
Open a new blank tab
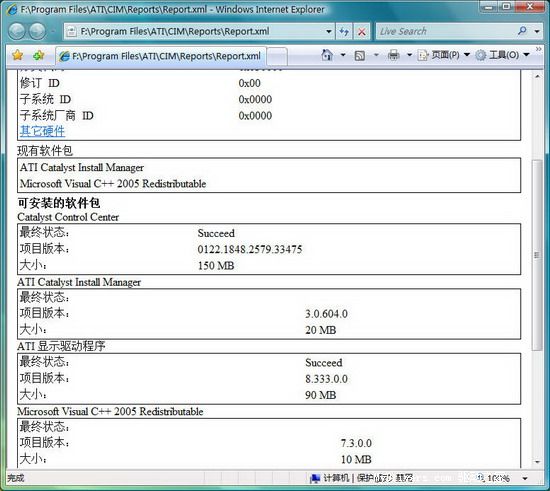coord(277,56)
